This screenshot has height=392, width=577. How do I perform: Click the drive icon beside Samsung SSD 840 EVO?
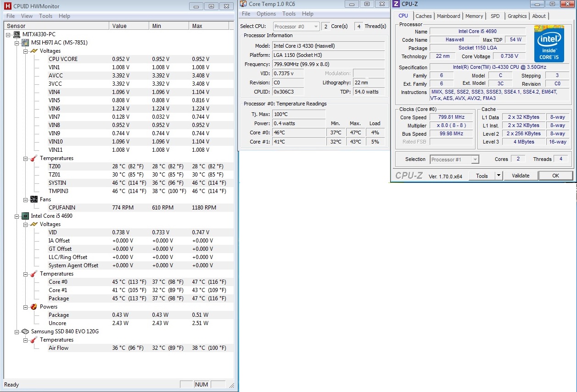26,331
